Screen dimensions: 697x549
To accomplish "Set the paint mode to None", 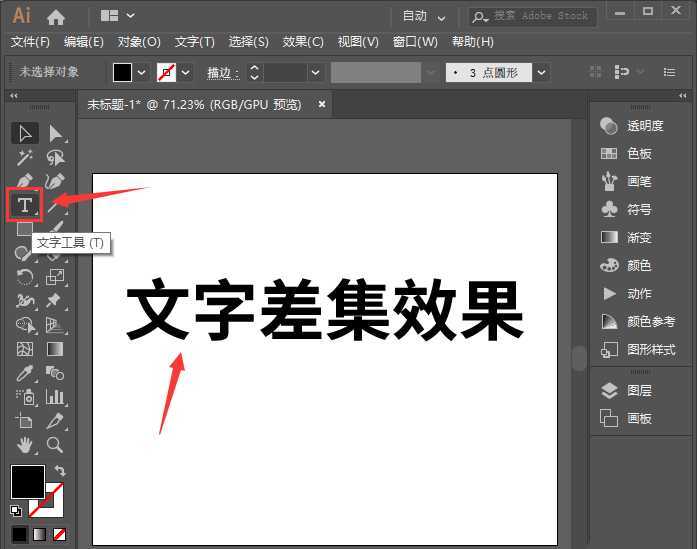I will [60, 534].
